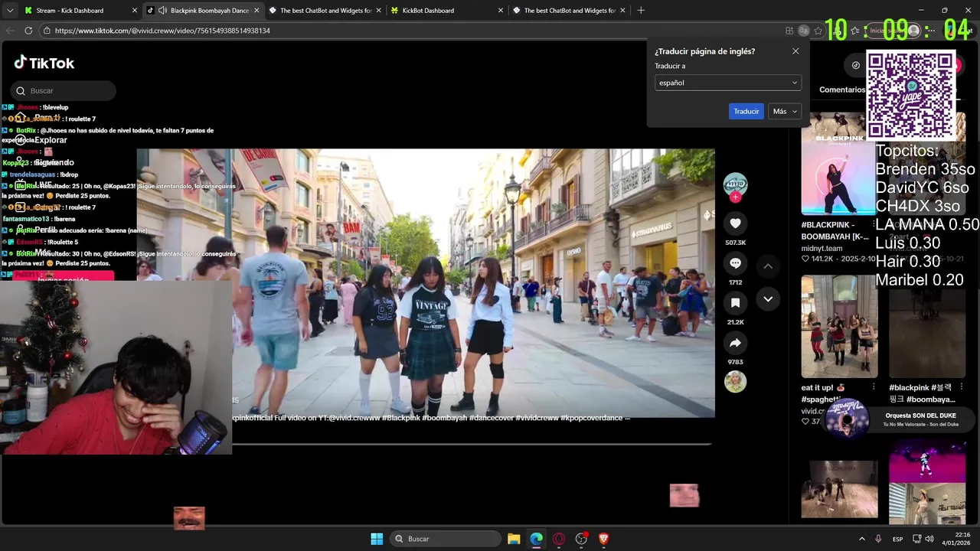The width and height of the screenshot is (980, 551).
Task: Open the VIVID creator avatar
Action: 735,184
